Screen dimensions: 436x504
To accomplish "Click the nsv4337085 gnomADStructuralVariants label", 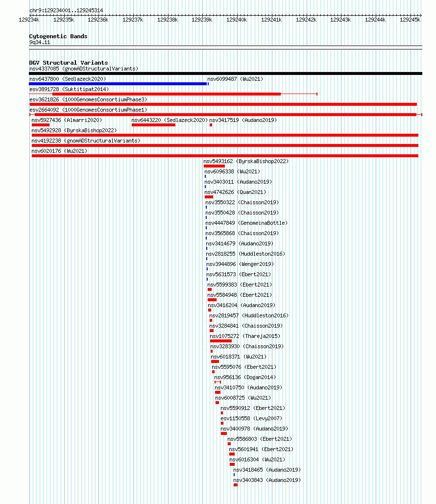I will click(x=84, y=69).
